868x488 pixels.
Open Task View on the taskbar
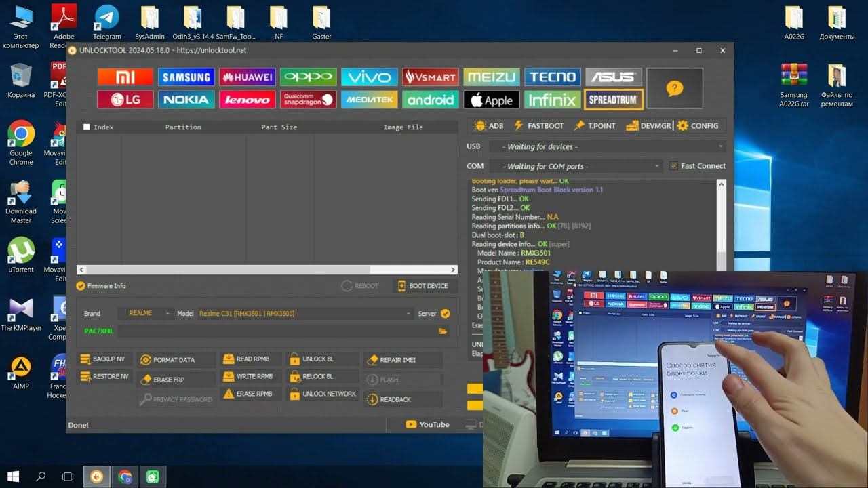(68, 476)
